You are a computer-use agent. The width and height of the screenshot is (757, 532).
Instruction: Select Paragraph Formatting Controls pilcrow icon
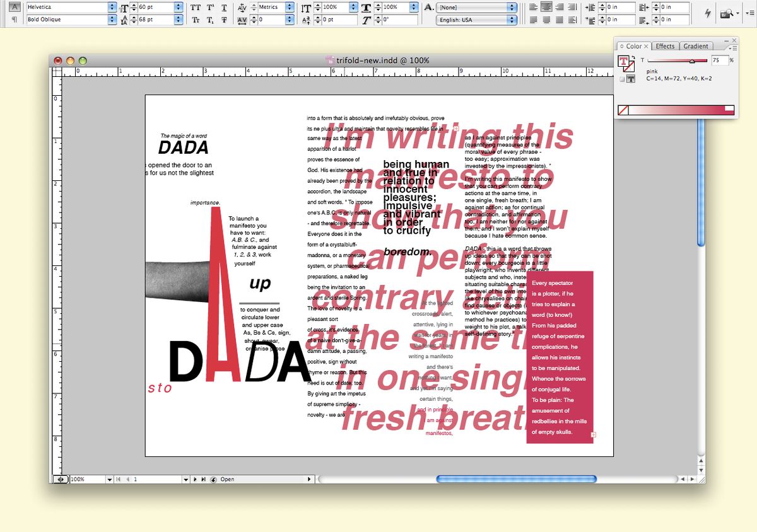click(14, 20)
